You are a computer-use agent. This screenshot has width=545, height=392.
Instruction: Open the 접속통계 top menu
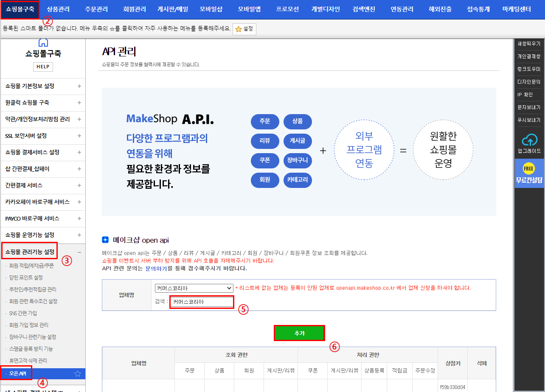pos(478,9)
